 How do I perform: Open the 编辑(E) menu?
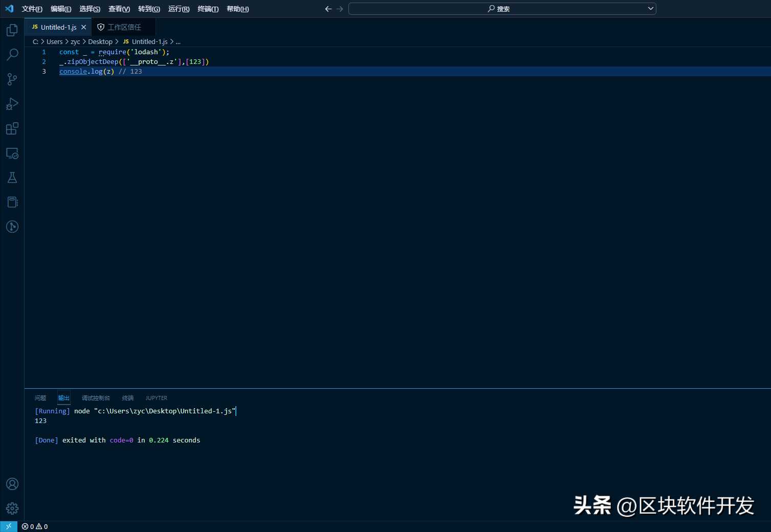coord(61,9)
